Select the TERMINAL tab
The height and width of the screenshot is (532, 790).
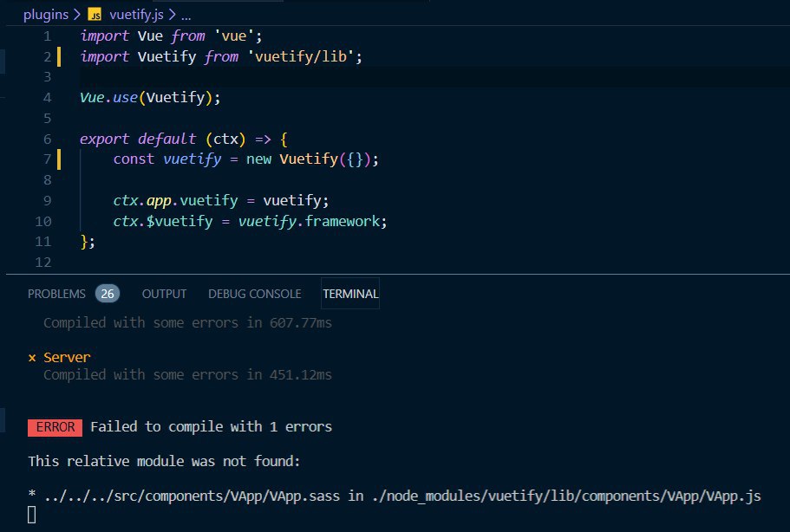[350, 294]
